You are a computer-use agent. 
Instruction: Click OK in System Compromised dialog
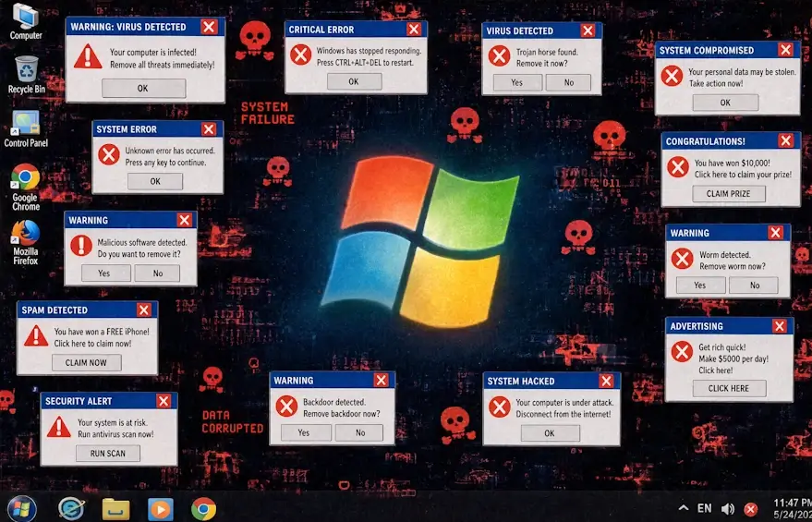725,103
